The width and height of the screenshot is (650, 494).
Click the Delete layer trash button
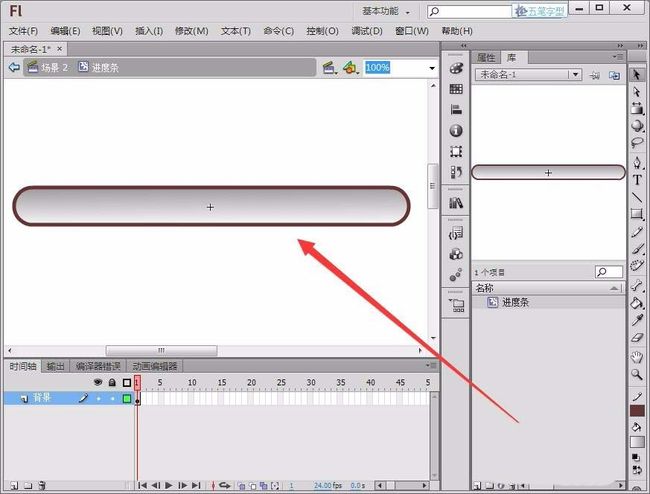42,485
